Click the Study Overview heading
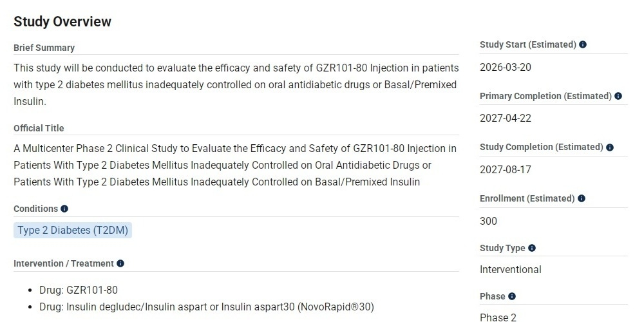Viewport: 644px width, 322px height. point(62,21)
